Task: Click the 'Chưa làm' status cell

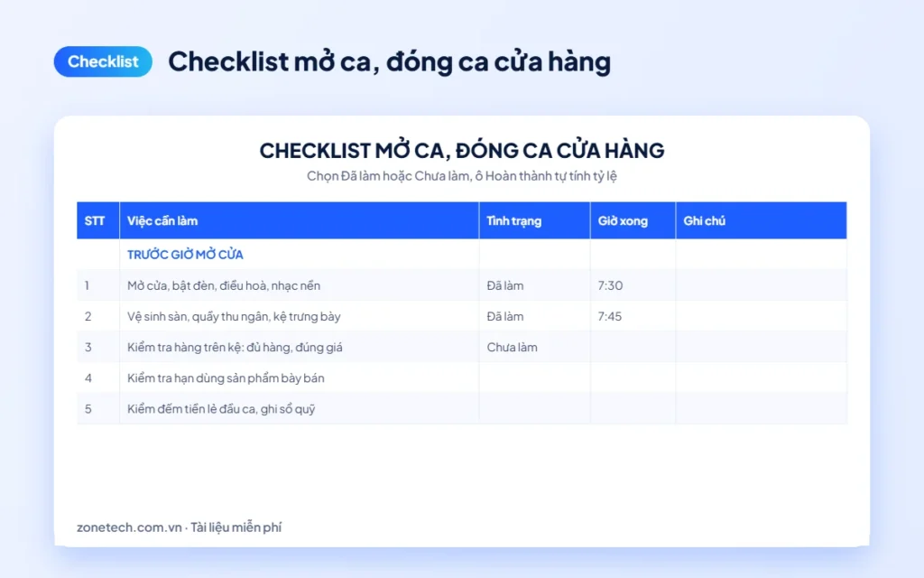Action: 534,347
